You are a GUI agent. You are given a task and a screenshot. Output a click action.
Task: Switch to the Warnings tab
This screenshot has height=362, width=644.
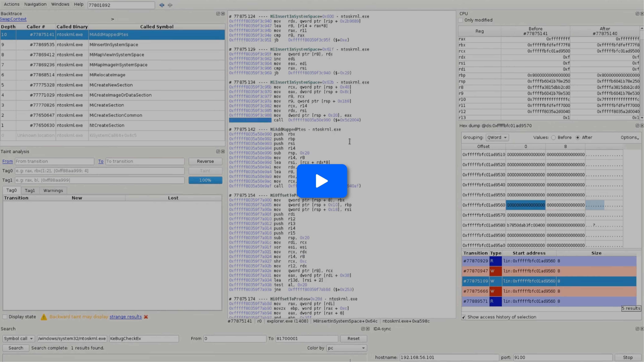[53, 190]
